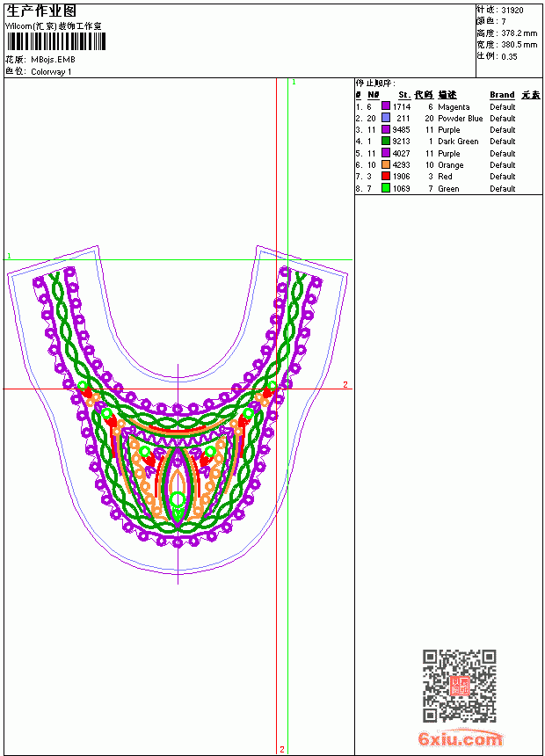Click the 生产作业图 page title
This screenshot has height=756, width=545.
point(41,11)
